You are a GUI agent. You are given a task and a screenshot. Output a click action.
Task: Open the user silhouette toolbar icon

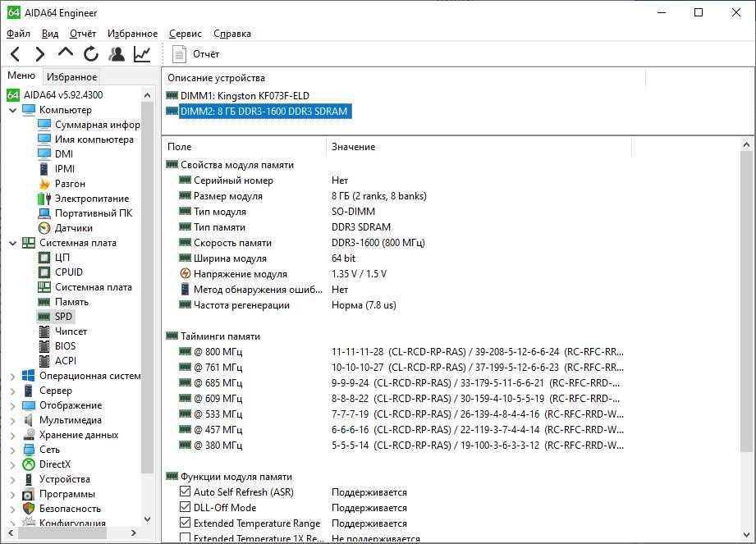[117, 54]
